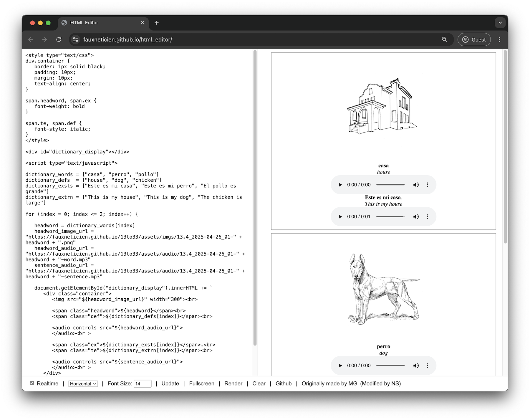
Task: Click the Update button
Action: pyautogui.click(x=170, y=383)
